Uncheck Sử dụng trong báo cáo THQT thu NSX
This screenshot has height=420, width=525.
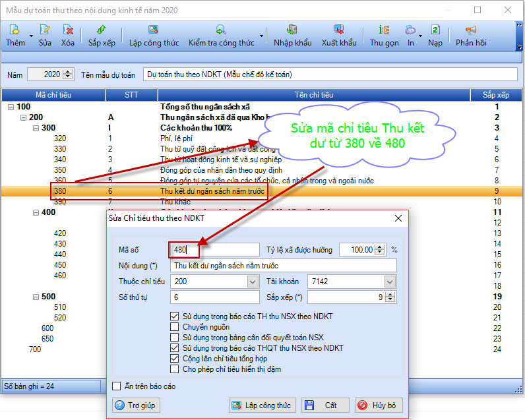point(174,347)
